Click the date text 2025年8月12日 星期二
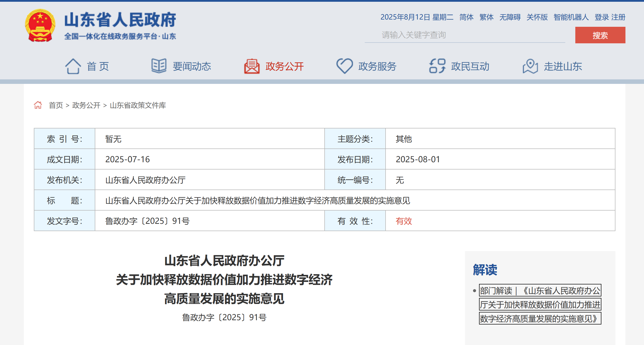 [417, 17]
